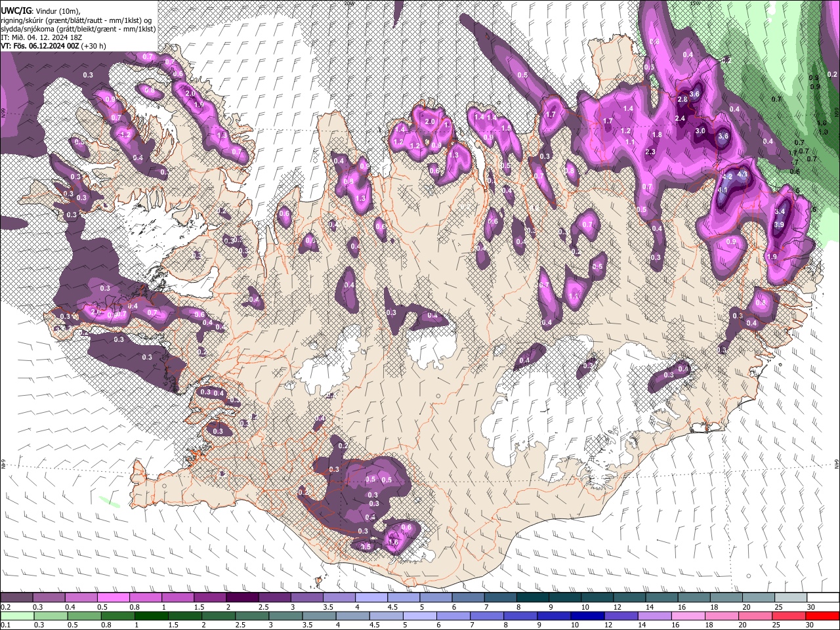Click the '0.2' label in the snow legend

[6, 607]
